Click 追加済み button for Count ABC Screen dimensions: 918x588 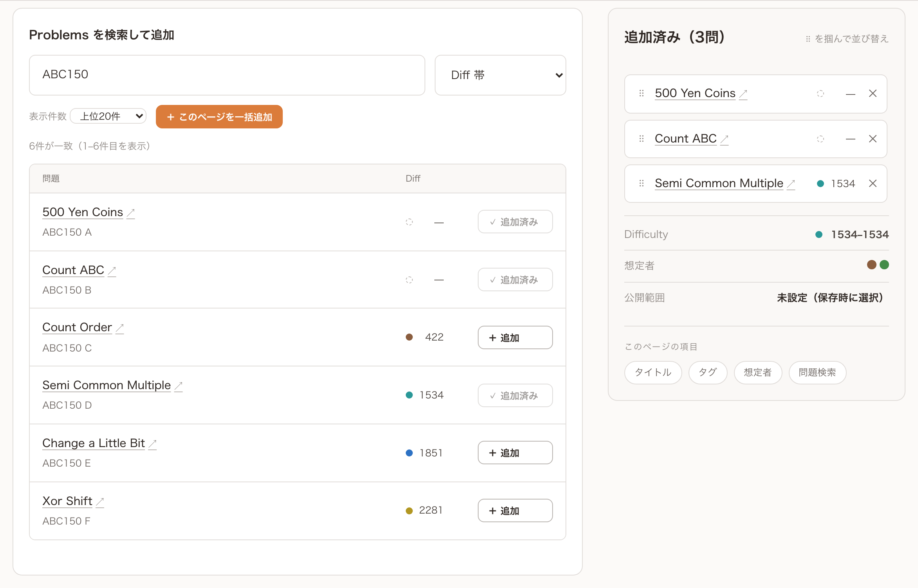coord(515,280)
